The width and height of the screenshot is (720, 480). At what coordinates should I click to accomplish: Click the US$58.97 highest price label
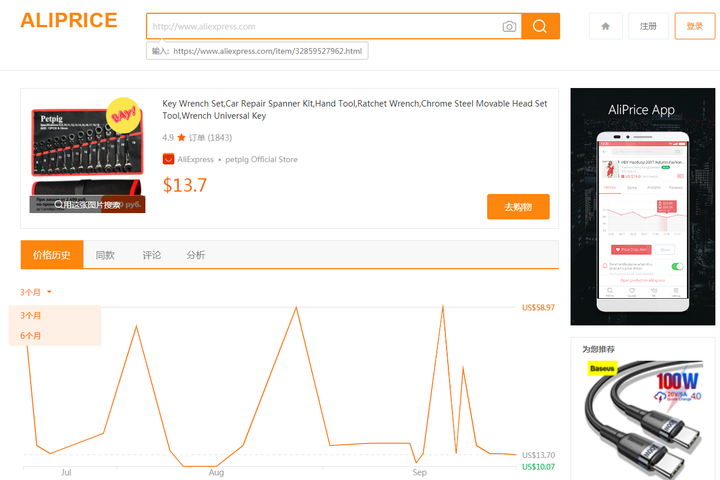538,307
